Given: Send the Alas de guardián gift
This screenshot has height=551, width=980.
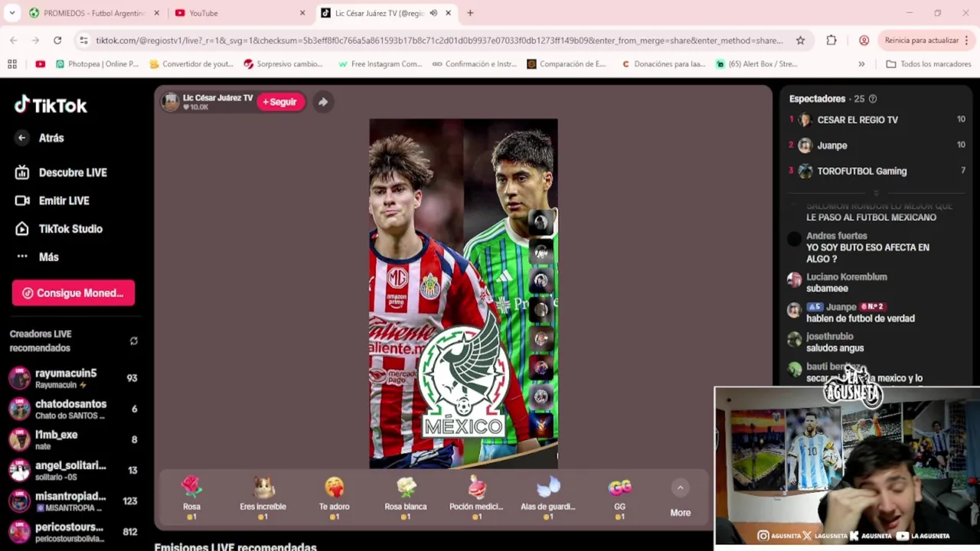Looking at the screenshot, I should (547, 498).
